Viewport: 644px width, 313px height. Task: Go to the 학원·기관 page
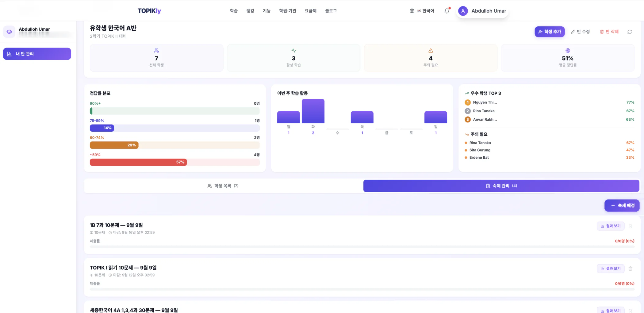[x=288, y=11]
